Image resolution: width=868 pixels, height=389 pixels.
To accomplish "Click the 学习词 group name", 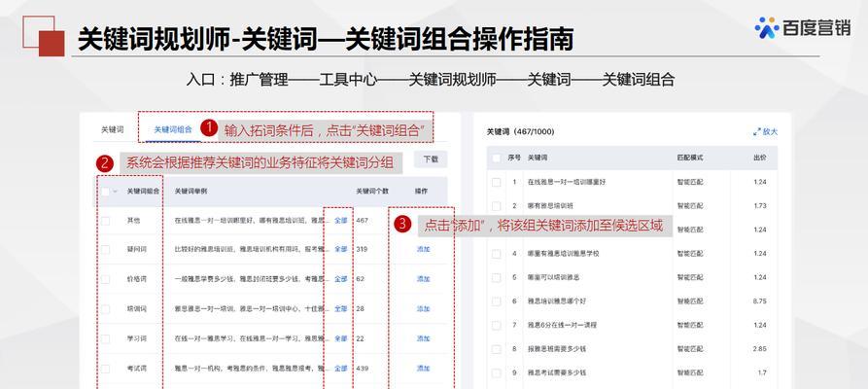I will (x=136, y=338).
